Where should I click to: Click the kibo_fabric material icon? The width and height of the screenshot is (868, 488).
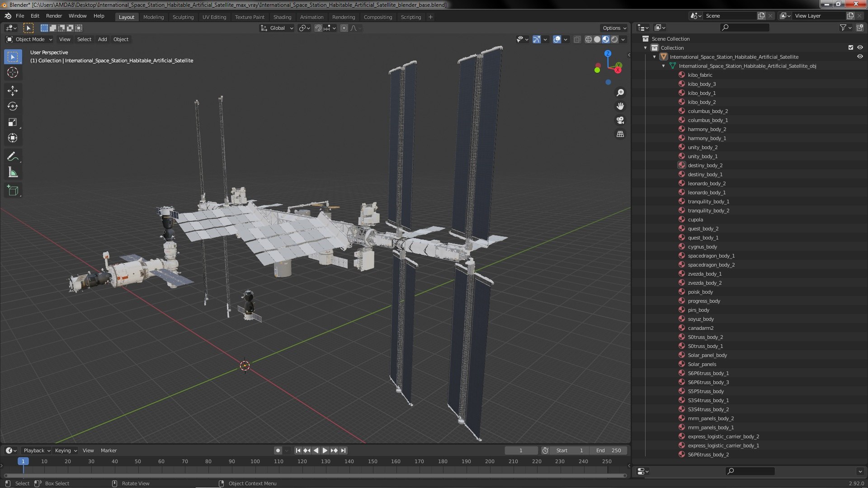pos(682,75)
